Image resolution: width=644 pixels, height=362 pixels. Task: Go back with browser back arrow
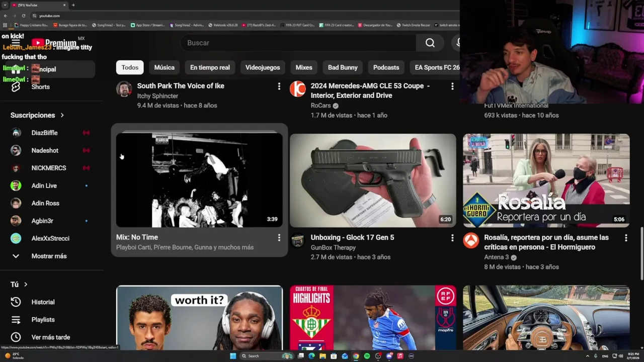pyautogui.click(x=6, y=16)
